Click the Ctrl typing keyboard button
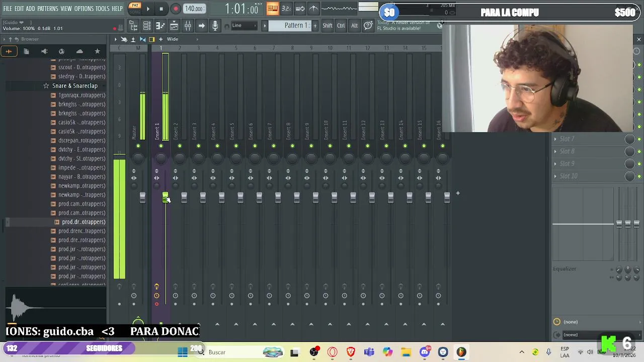This screenshot has width=644, height=362. (x=341, y=26)
